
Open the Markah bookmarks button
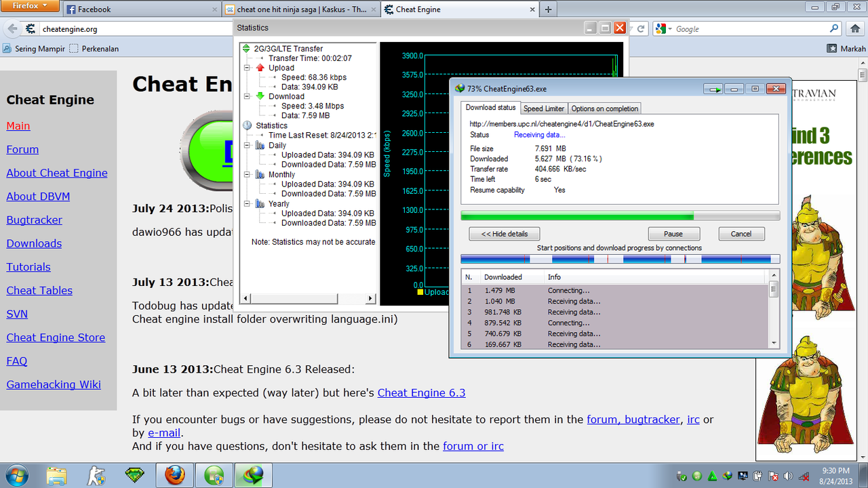tap(846, 49)
